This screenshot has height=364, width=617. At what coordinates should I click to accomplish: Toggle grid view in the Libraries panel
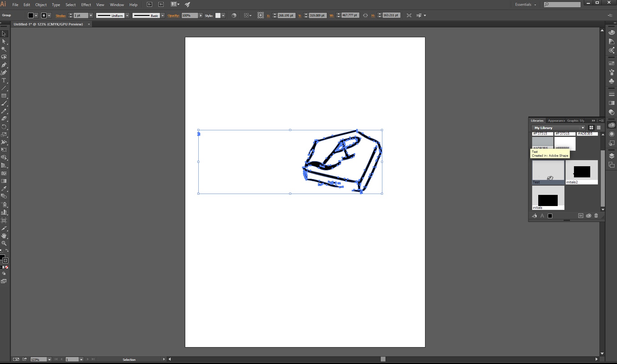point(591,127)
